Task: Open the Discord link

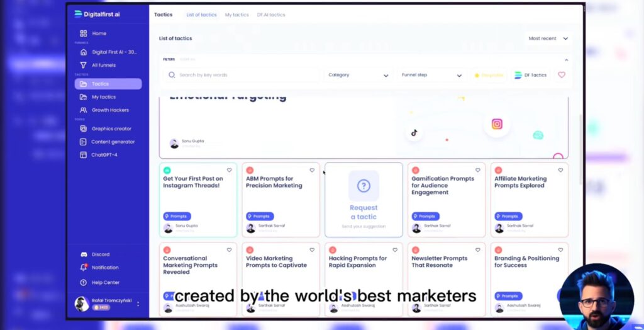Action: [x=96, y=254]
